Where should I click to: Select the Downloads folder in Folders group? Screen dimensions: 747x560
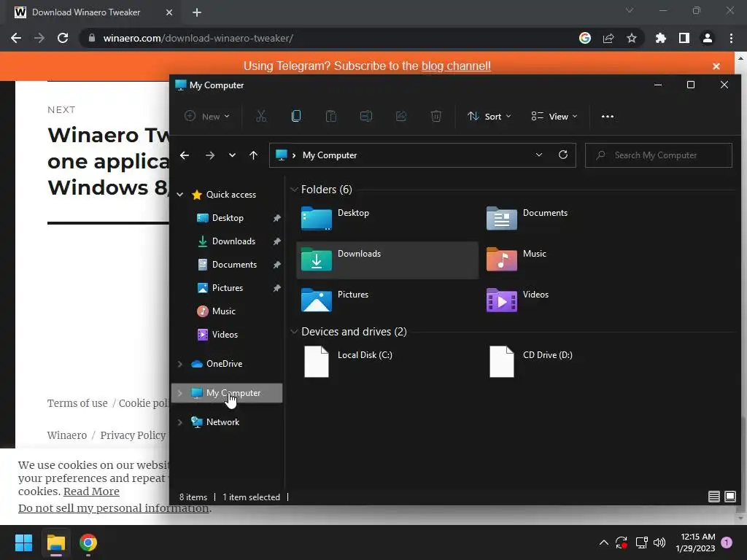[387, 260]
